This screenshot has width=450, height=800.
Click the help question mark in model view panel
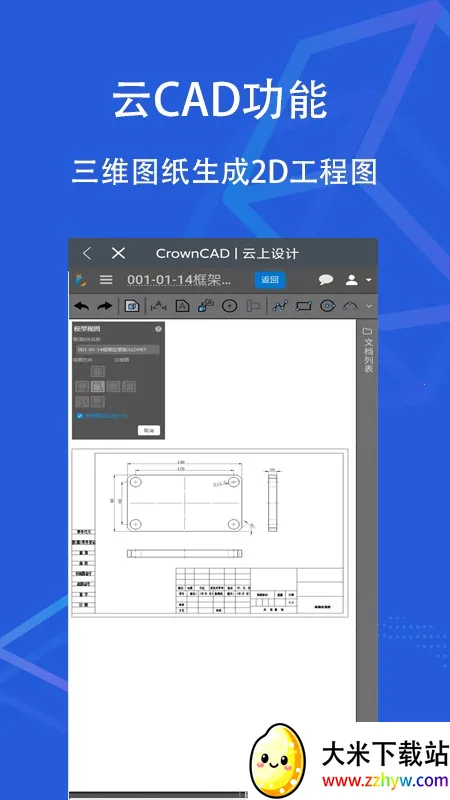coord(158,329)
